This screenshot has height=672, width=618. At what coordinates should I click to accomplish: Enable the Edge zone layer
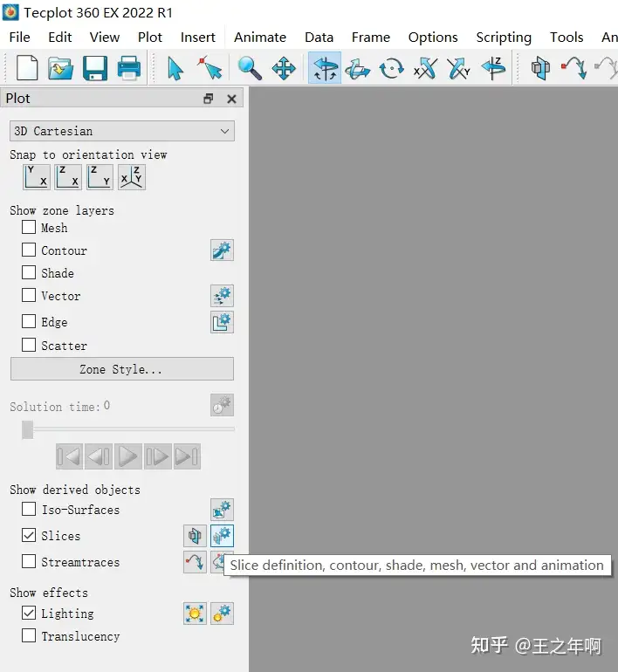29,321
